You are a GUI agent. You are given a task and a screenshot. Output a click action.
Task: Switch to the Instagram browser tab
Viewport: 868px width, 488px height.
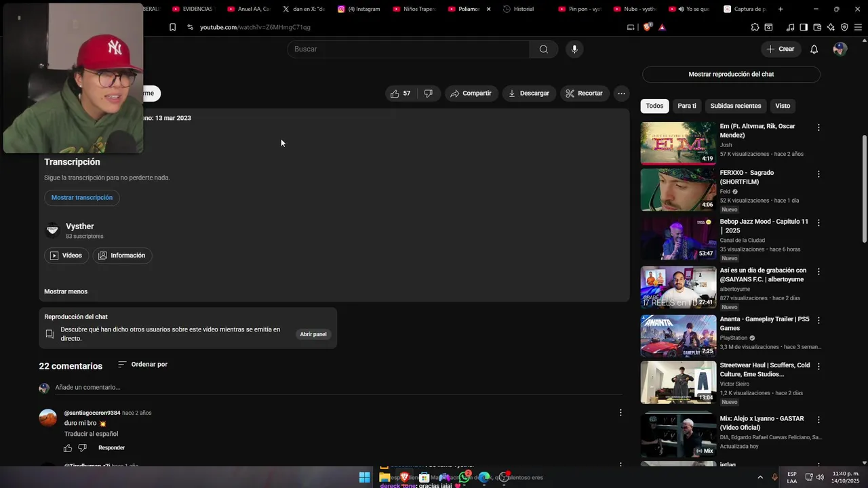point(359,9)
